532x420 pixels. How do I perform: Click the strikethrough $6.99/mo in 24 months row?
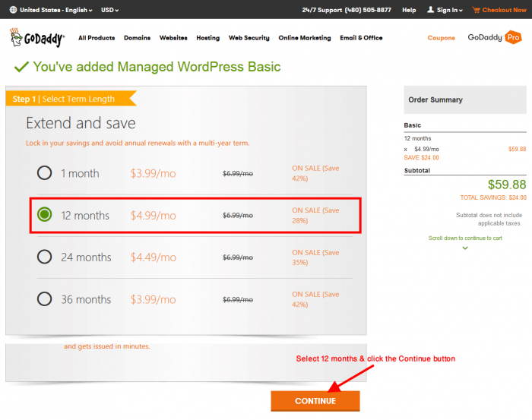238,257
